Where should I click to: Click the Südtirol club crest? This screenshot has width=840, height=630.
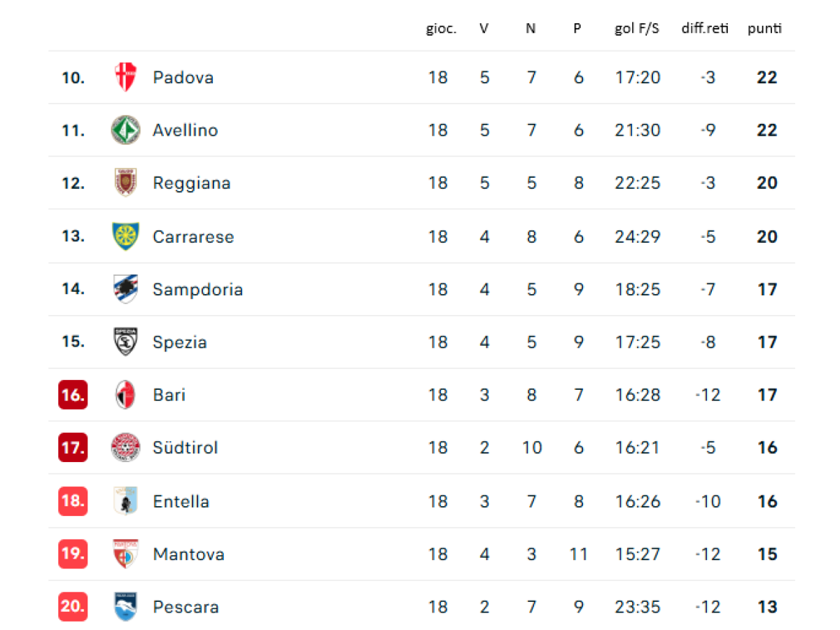coord(126,447)
